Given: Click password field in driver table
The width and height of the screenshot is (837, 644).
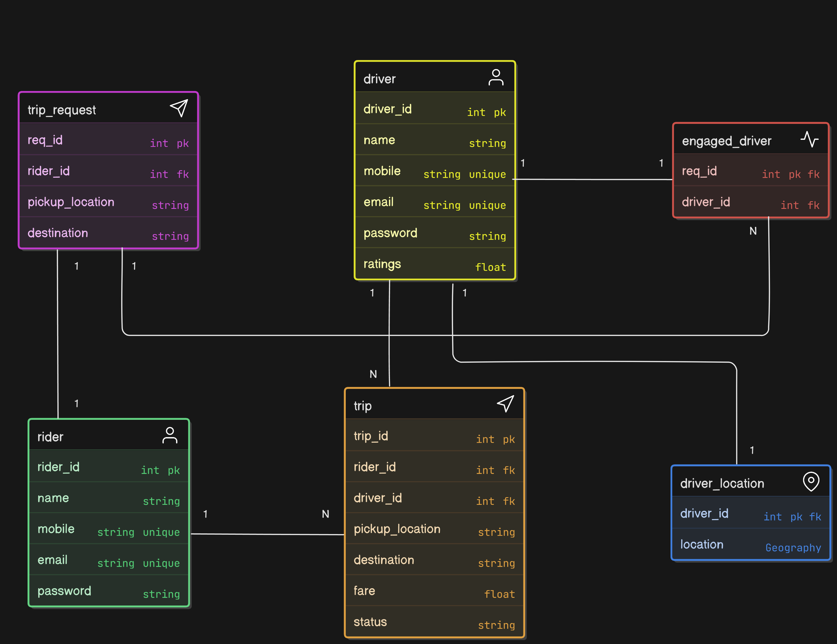Looking at the screenshot, I should pyautogui.click(x=435, y=232).
